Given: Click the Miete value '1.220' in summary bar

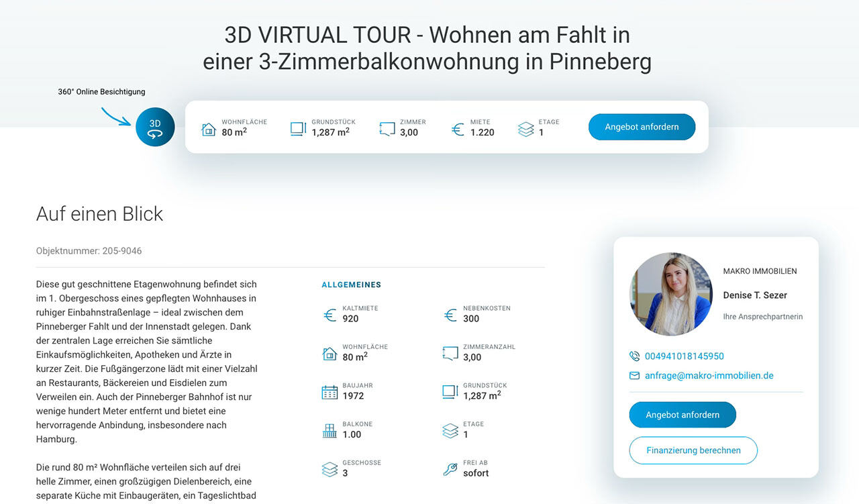Looking at the screenshot, I should coord(483,132).
